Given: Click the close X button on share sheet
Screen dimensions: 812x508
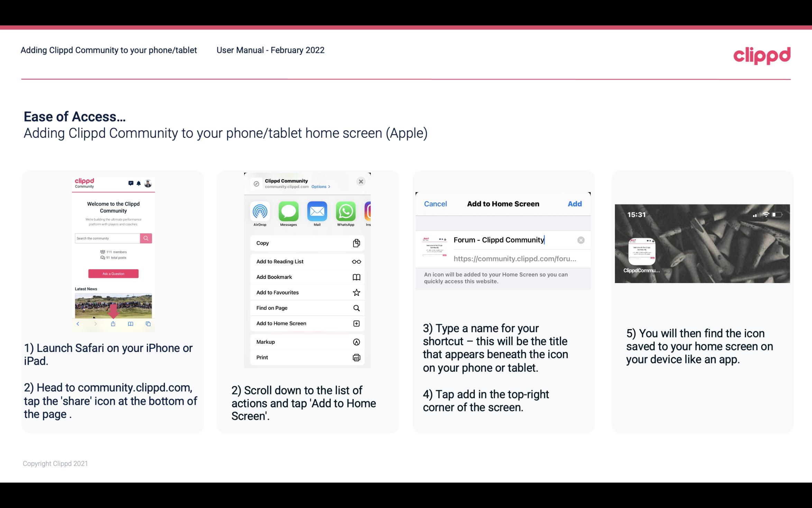Looking at the screenshot, I should click(x=361, y=181).
